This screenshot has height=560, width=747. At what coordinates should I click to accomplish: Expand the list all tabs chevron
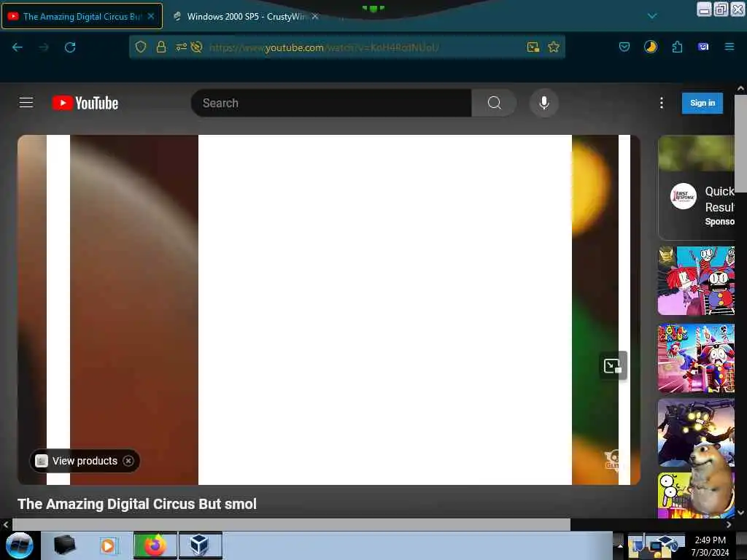tap(652, 16)
